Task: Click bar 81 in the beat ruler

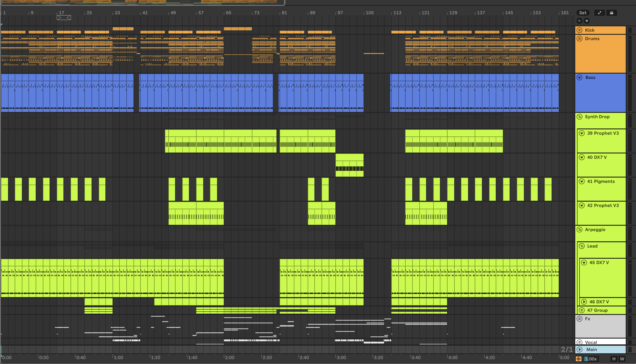Action: (284, 13)
